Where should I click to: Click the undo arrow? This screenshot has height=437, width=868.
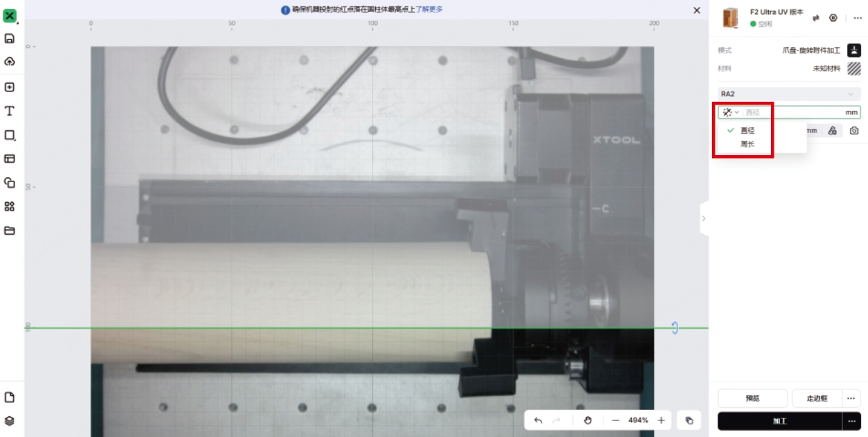click(538, 420)
